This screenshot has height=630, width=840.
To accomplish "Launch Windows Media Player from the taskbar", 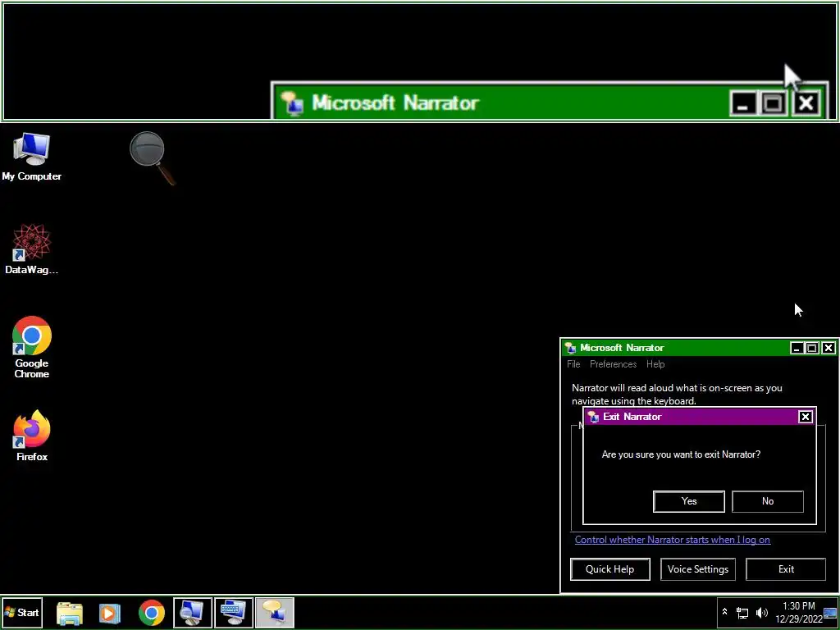I will point(109,613).
